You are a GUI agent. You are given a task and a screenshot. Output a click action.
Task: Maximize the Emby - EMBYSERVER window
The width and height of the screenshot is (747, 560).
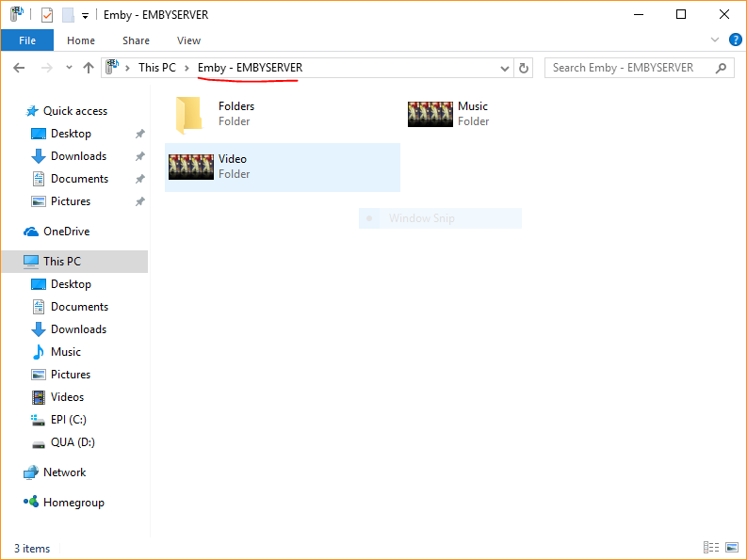click(681, 15)
